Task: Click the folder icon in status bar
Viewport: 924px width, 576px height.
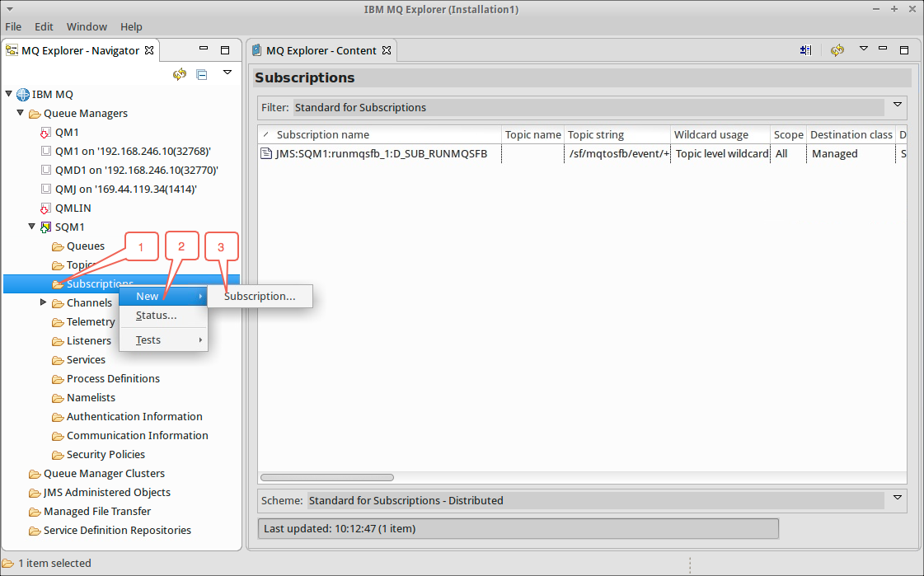Action: [x=7, y=564]
